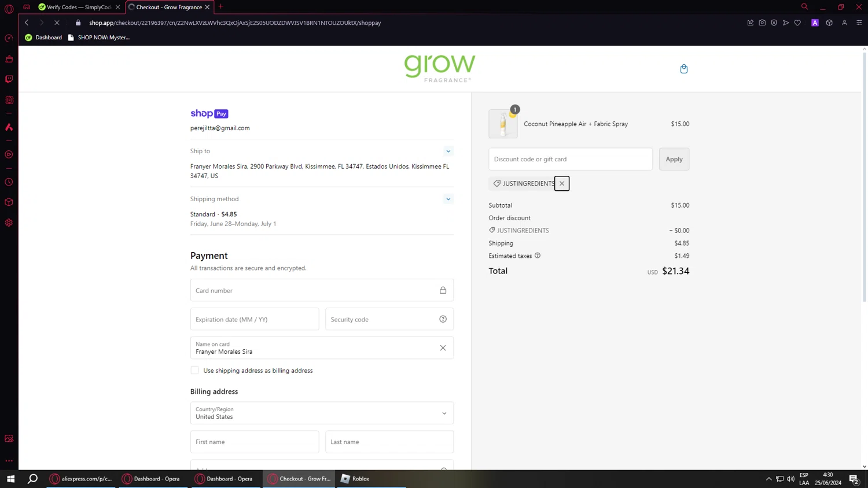Viewport: 868px width, 488px height.
Task: Open GX Store bag icon in sidebar
Action: tap(9, 59)
